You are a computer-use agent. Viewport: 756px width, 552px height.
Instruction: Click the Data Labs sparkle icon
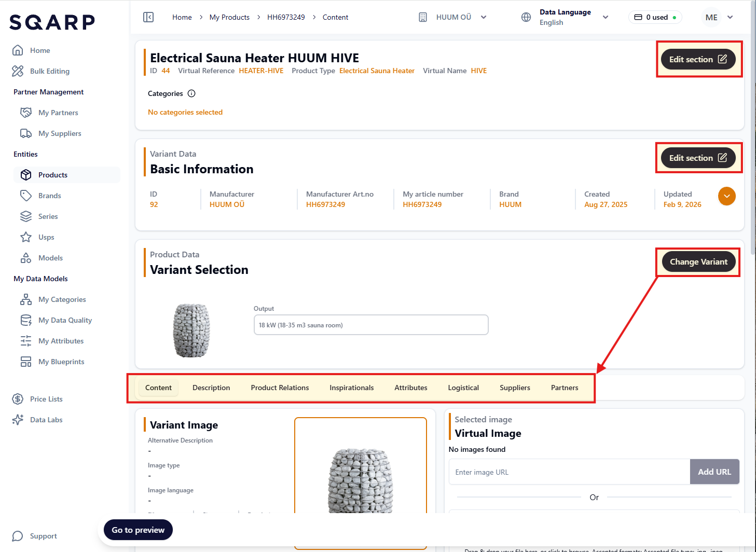click(18, 420)
